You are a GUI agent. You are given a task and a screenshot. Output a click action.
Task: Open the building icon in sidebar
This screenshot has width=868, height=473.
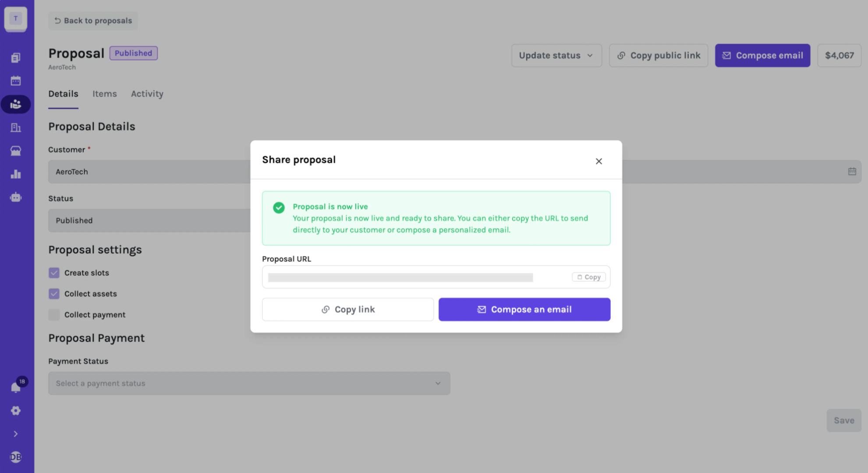click(x=16, y=128)
